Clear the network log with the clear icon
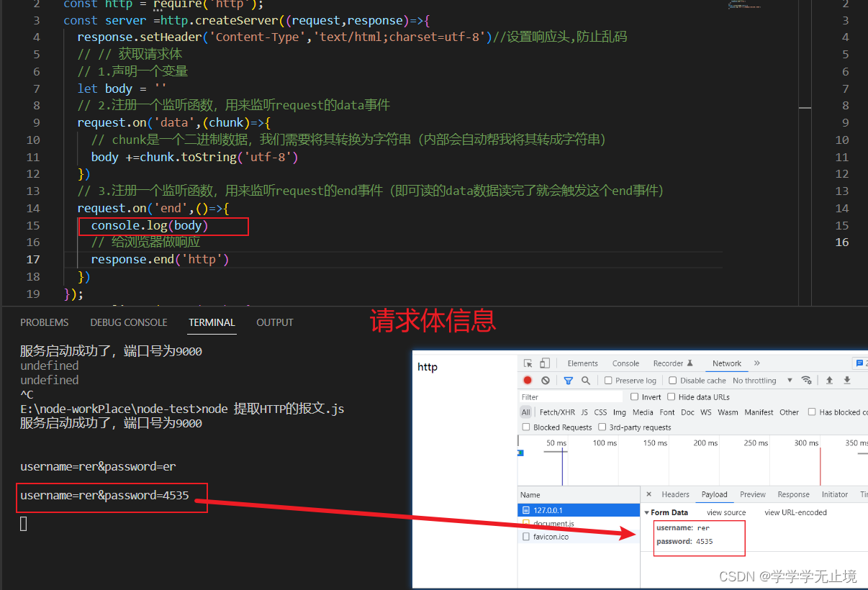 pyautogui.click(x=546, y=381)
